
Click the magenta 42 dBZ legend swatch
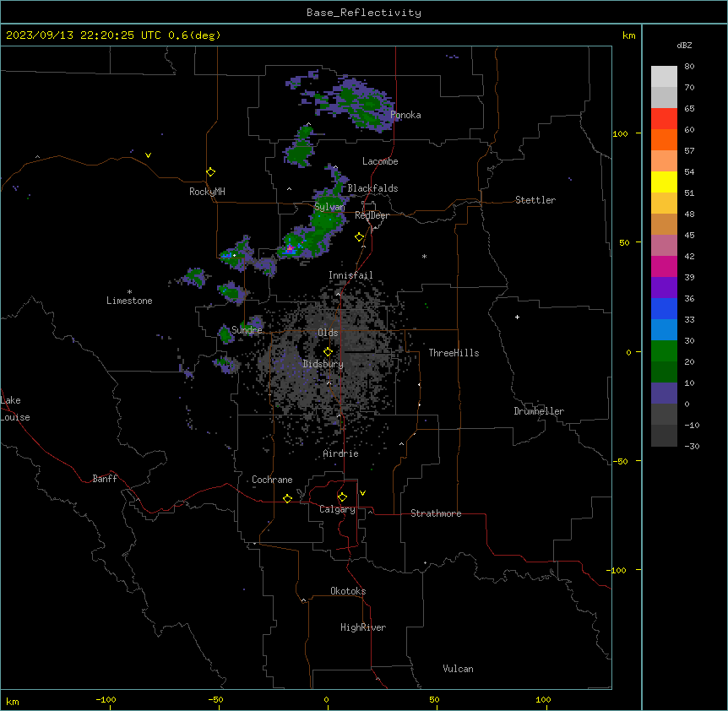tap(664, 266)
